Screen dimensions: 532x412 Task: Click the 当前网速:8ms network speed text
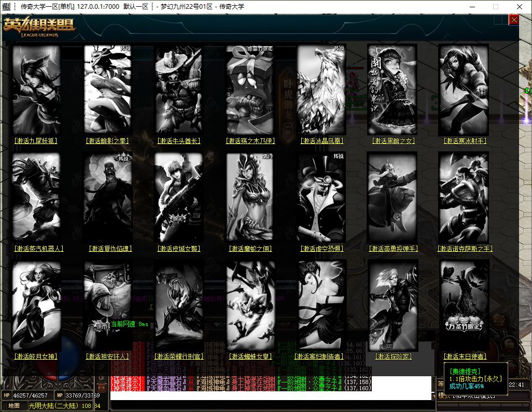click(x=130, y=324)
